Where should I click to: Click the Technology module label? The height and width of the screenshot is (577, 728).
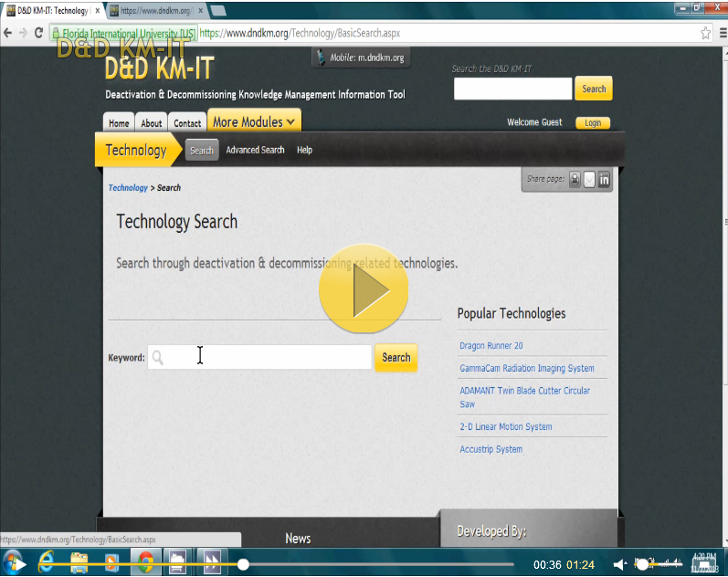[135, 150]
